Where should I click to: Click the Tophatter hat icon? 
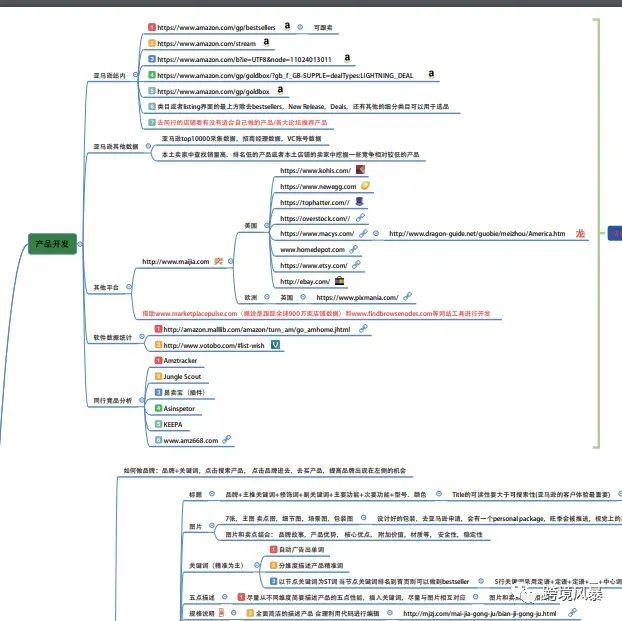(359, 201)
